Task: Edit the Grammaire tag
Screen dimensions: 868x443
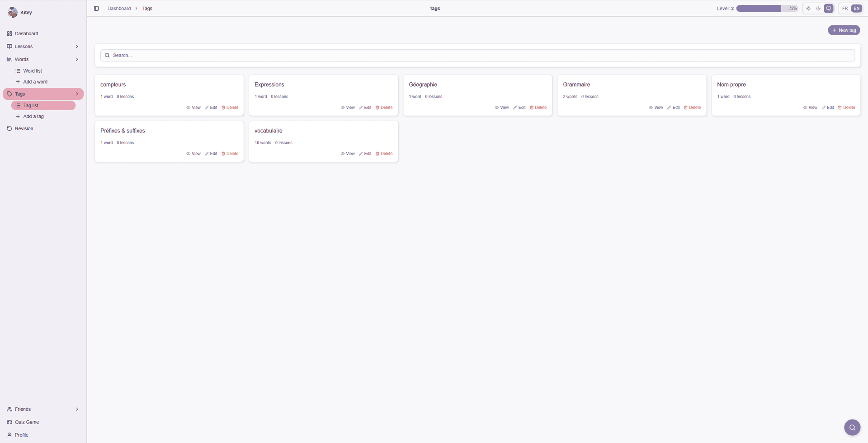Action: point(674,108)
